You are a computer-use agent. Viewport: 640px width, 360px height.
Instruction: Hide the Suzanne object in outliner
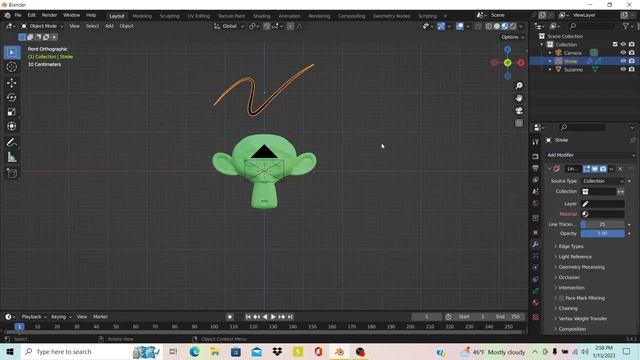pos(623,69)
